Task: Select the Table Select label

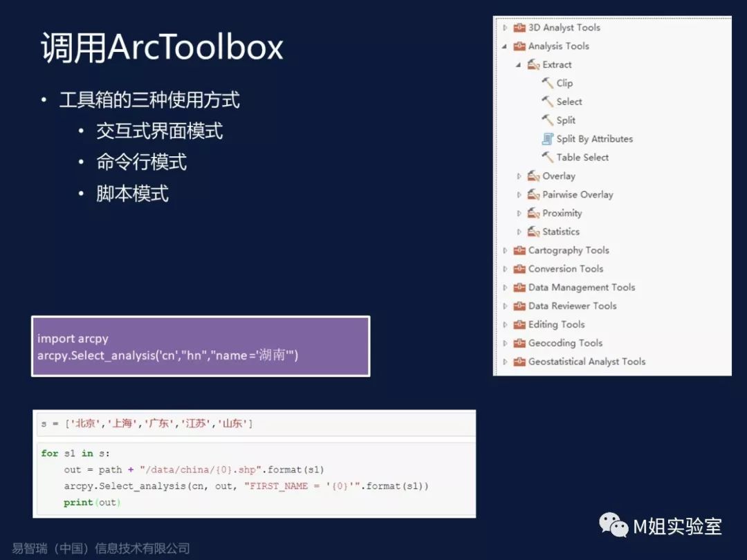Action: (x=582, y=158)
